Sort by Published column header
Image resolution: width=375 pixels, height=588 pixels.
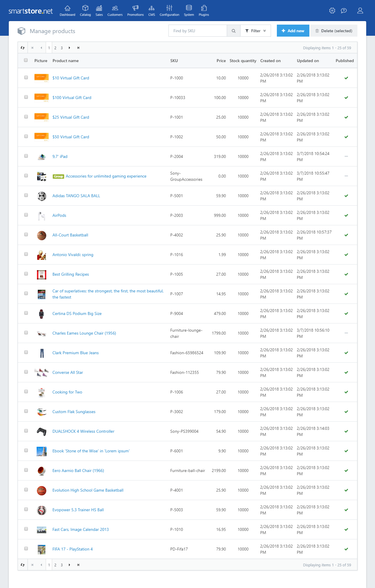[345, 61]
